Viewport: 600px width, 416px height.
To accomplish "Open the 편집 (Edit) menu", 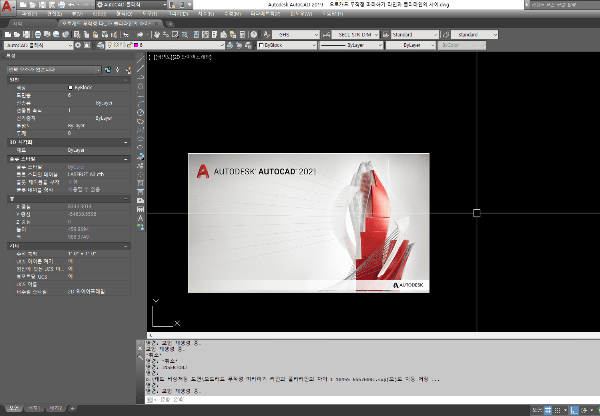I will 54,14.
